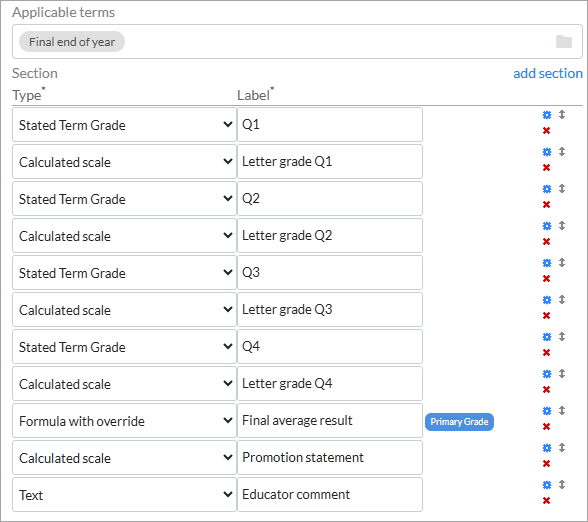The height and width of the screenshot is (522, 588).
Task: Open gear settings for Q4 row
Action: pyautogui.click(x=547, y=337)
